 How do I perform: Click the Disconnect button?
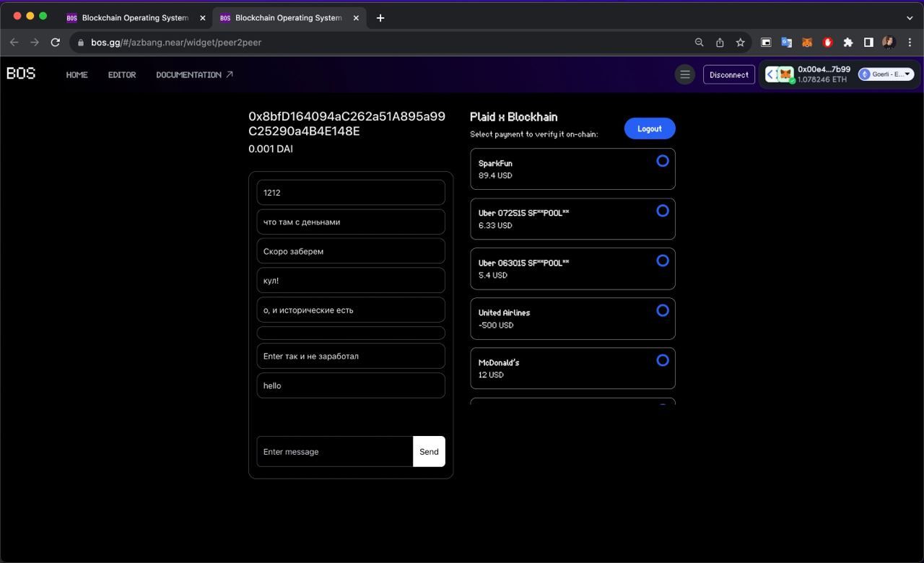[x=729, y=74]
